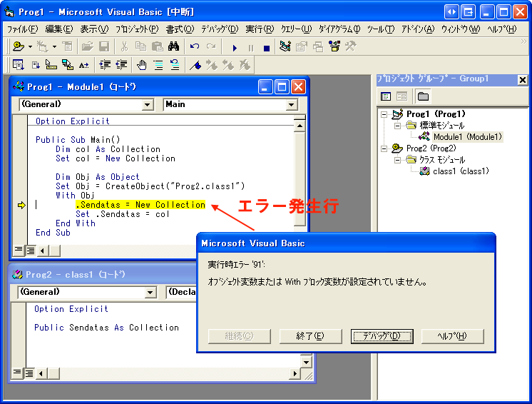
Task: Open the Add Form dropdown arrow
Action: [x=54, y=46]
